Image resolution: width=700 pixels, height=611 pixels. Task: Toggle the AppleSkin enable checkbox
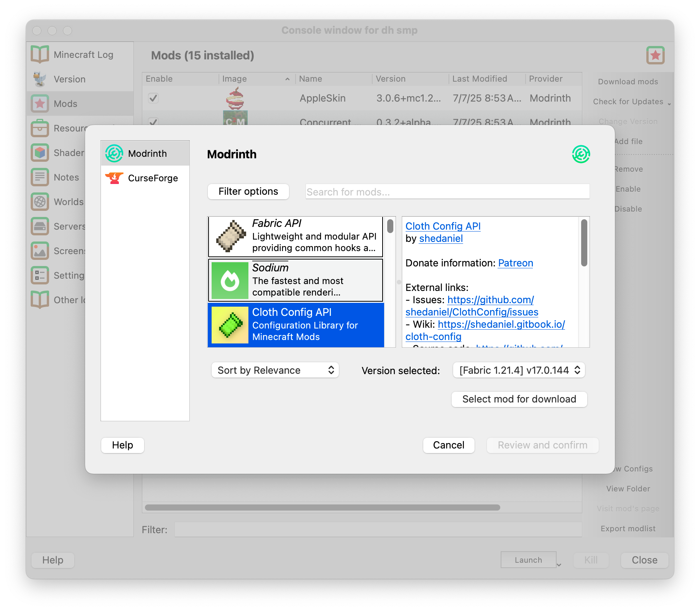pos(153,98)
